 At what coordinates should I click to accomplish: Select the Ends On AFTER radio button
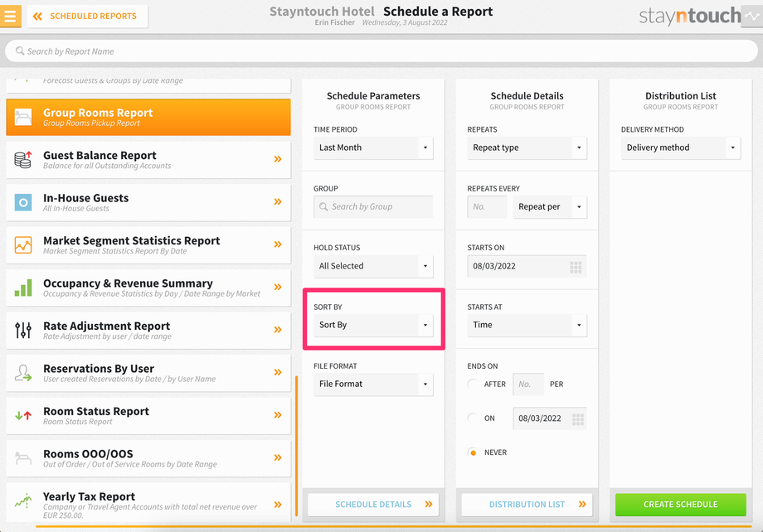pos(472,384)
